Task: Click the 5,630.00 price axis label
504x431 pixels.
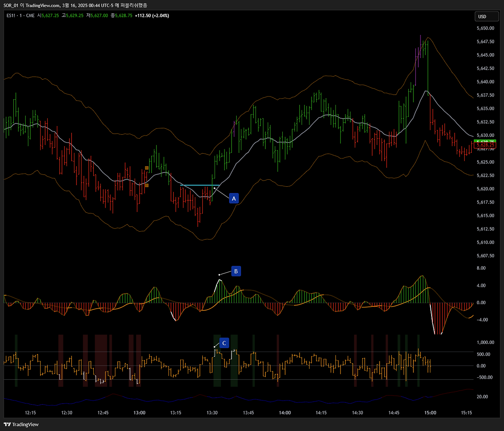Action: (x=485, y=136)
